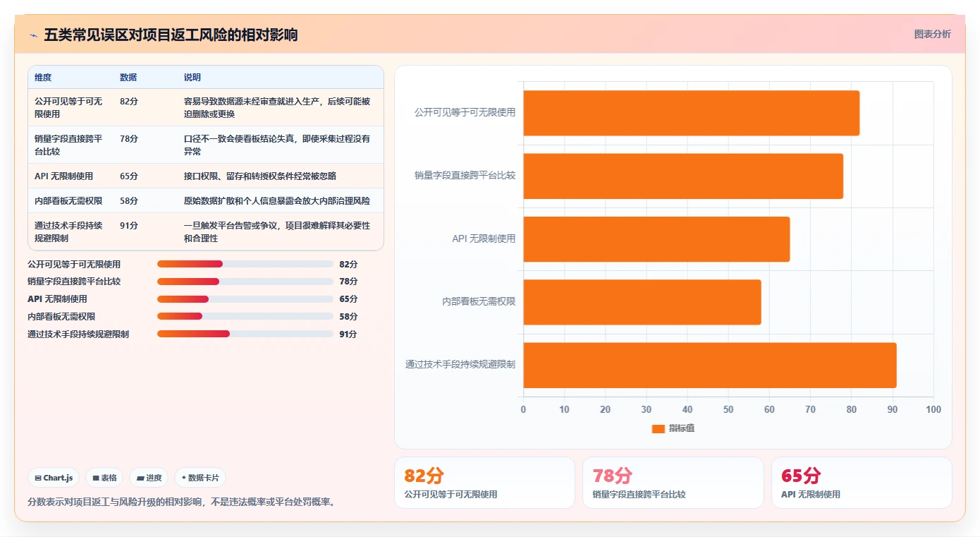The image size is (980, 537).
Task: Click the x-axis tick label 50
Action: coord(728,409)
